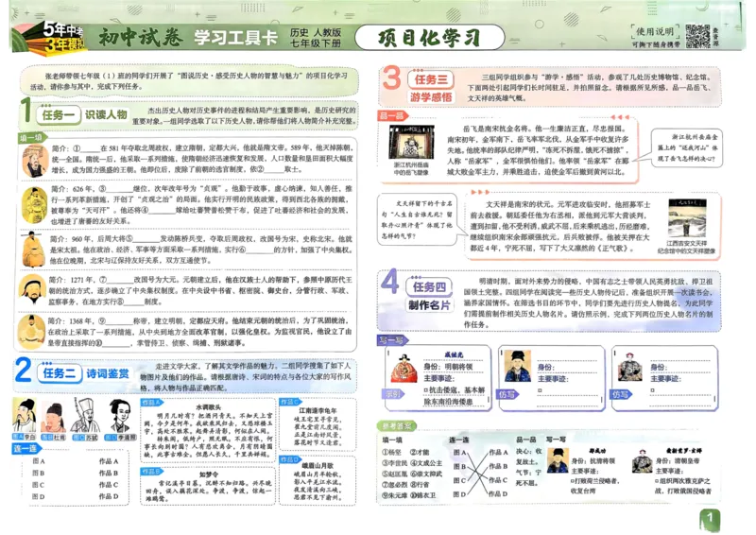Click the blue 连一连 tag under the poets
756x535 pixels.
(26, 448)
